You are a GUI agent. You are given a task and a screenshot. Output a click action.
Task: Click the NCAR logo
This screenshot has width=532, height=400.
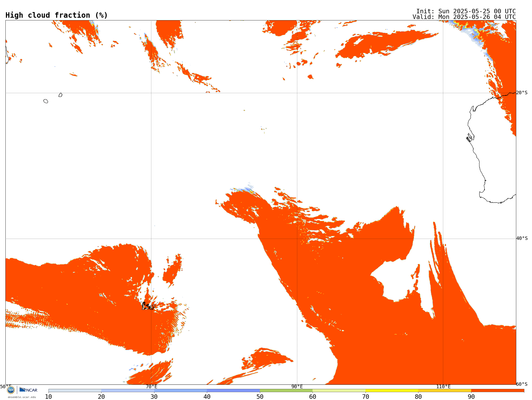click(28, 390)
